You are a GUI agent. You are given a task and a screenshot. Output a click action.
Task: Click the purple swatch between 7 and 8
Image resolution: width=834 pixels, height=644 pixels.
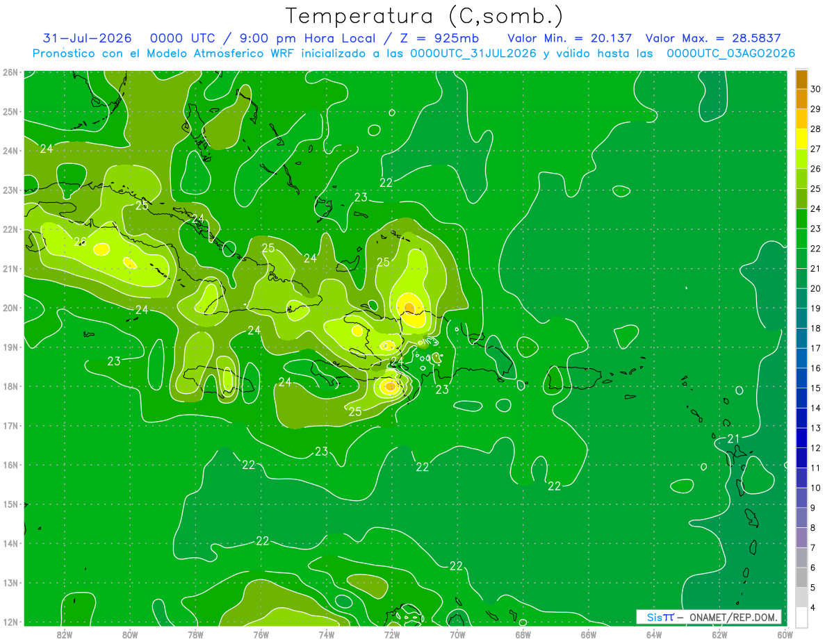801,537
